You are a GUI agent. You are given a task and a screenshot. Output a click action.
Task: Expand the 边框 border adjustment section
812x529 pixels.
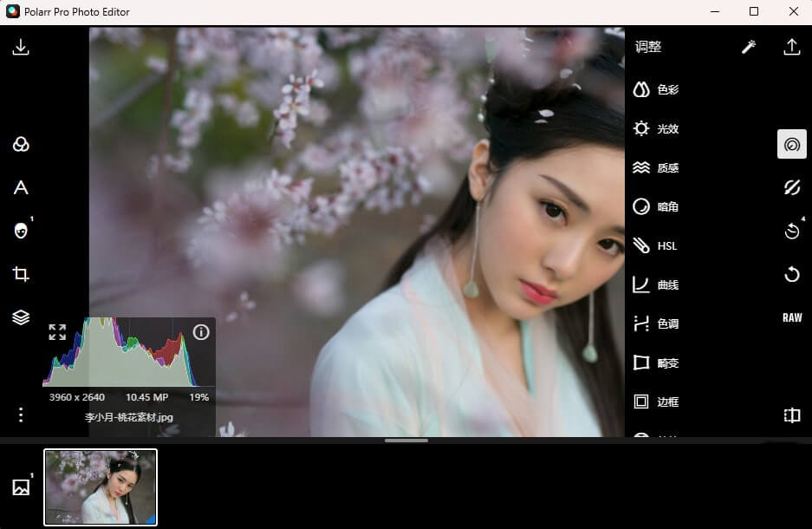point(656,402)
